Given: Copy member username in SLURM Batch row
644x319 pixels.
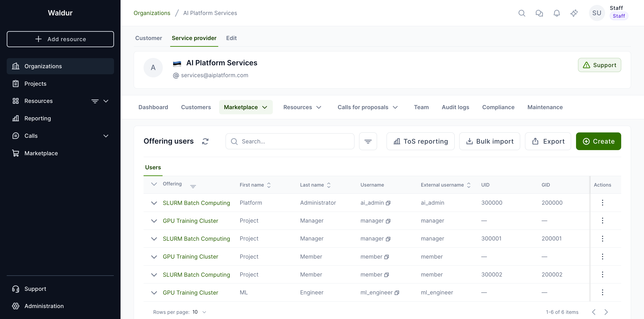Looking at the screenshot, I should tap(386, 275).
